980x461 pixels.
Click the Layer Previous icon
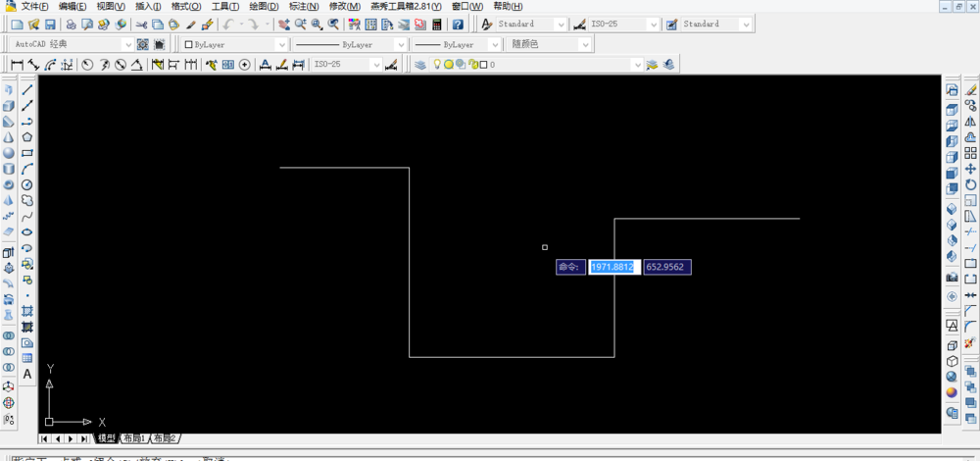668,64
